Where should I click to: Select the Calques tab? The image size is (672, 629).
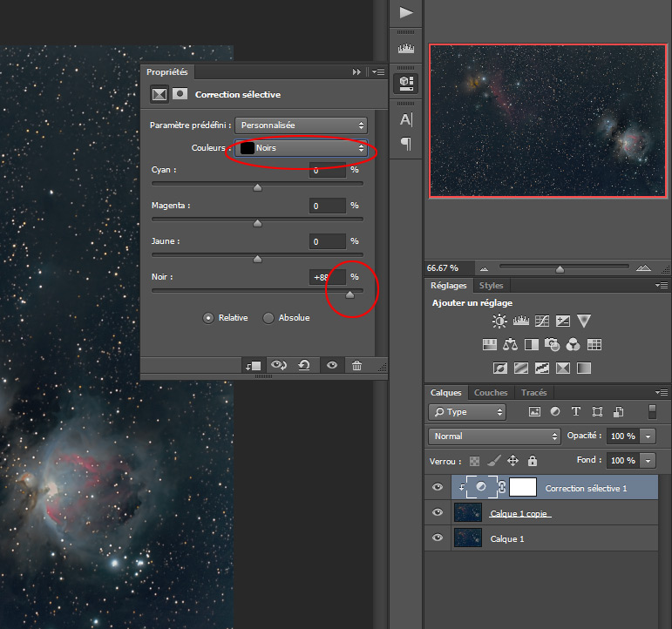[445, 393]
